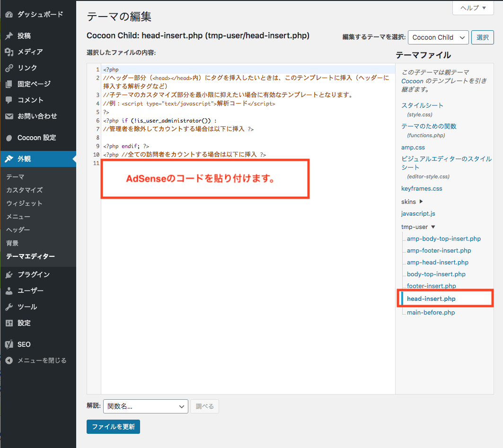
Task: Open main-before.php file
Action: [431, 312]
